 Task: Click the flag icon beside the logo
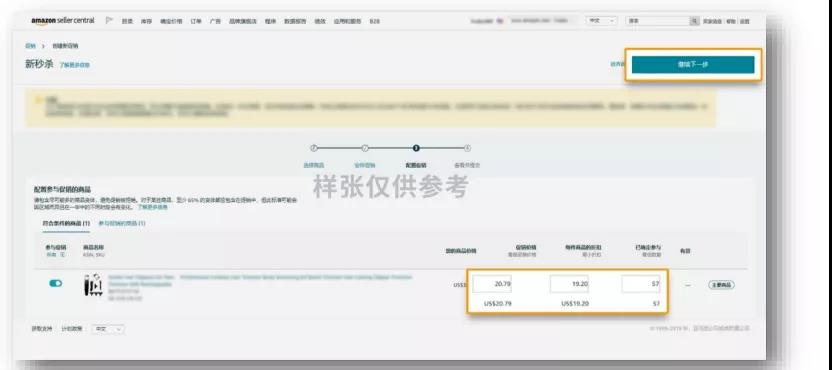[x=109, y=21]
